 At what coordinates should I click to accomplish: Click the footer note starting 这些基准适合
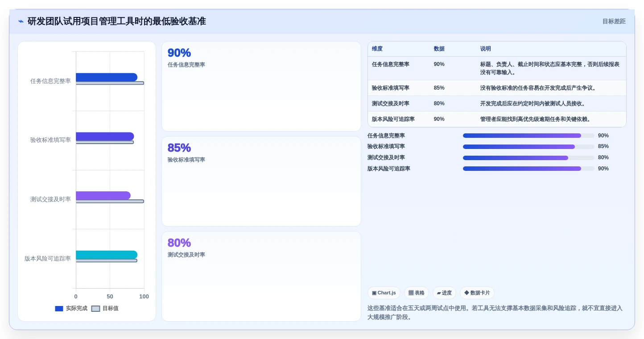pos(495,313)
